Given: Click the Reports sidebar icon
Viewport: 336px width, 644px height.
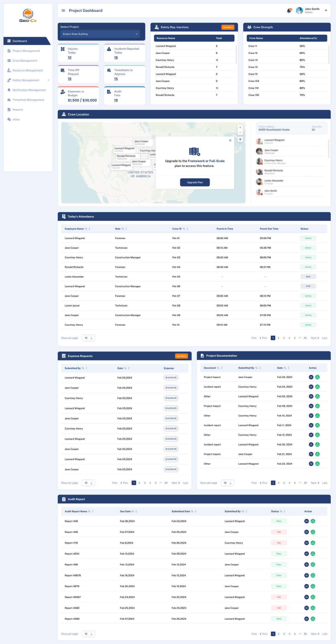Looking at the screenshot, I should tap(9, 110).
